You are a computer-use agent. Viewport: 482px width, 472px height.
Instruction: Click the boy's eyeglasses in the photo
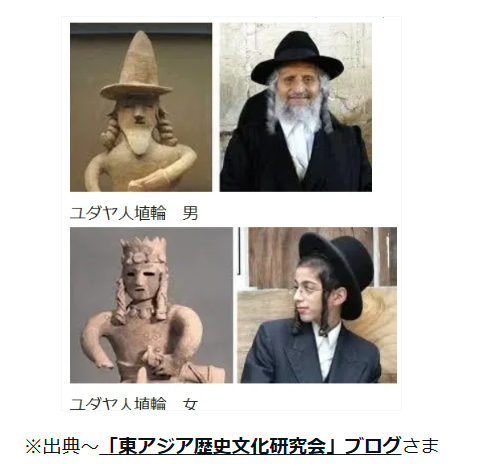pos(304,291)
